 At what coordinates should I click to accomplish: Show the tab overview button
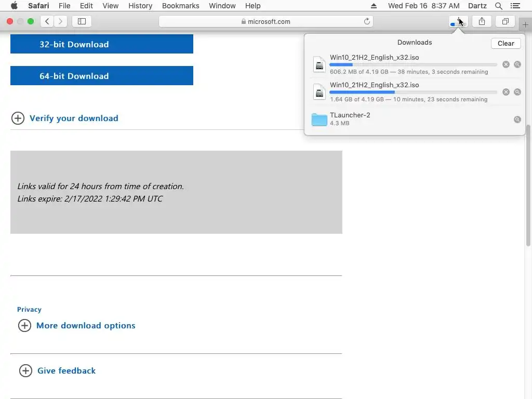point(505,21)
